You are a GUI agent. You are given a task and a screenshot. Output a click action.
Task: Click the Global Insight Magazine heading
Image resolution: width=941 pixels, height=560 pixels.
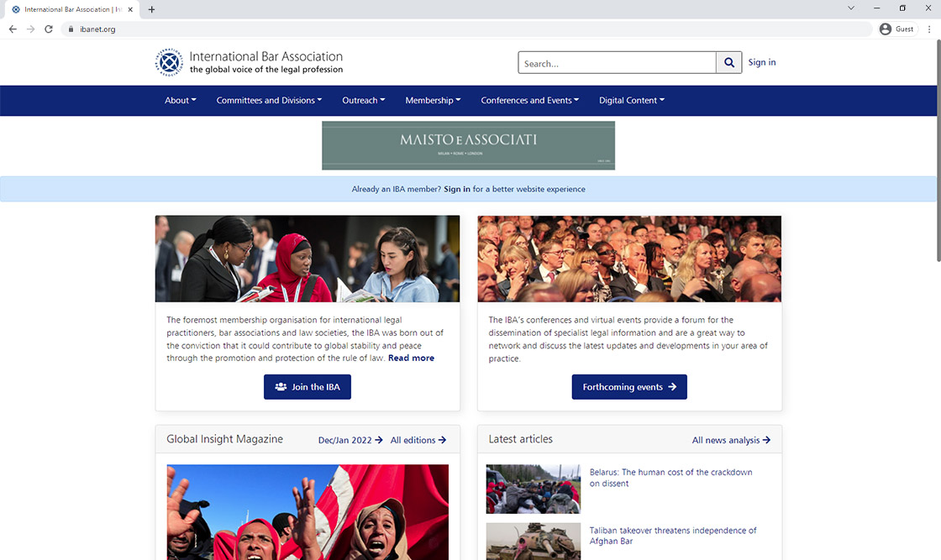tap(224, 439)
